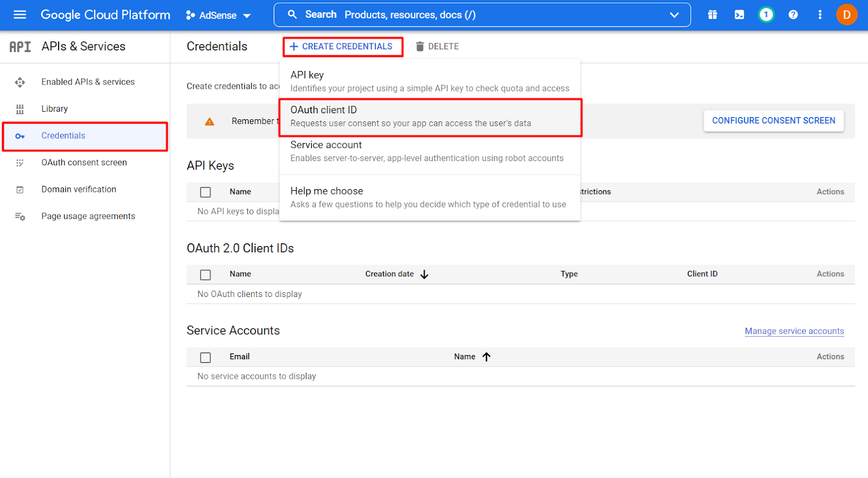Click the orange warning triangle icon
This screenshot has height=478, width=868.
[x=209, y=121]
